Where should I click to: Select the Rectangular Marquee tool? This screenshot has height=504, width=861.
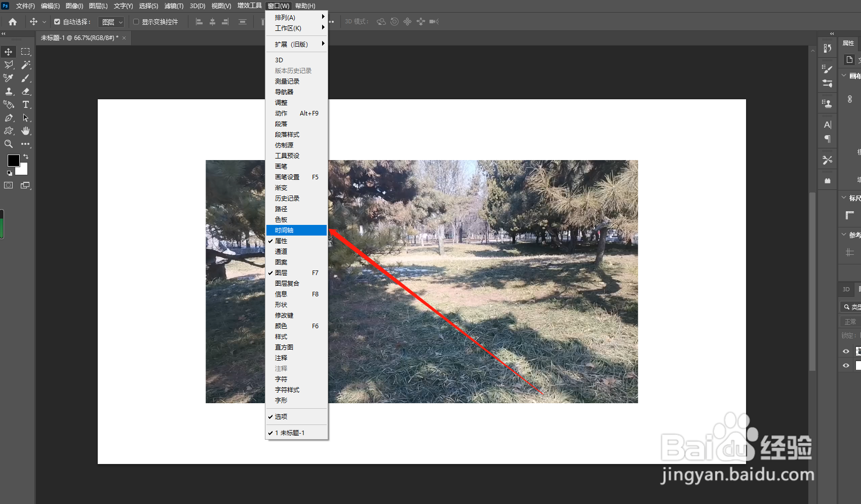click(x=25, y=52)
